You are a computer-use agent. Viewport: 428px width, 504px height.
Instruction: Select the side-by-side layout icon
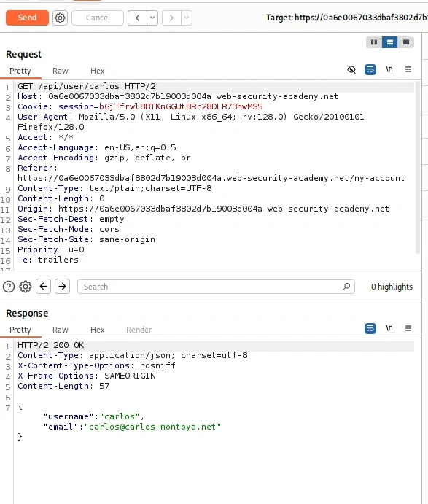tap(374, 42)
